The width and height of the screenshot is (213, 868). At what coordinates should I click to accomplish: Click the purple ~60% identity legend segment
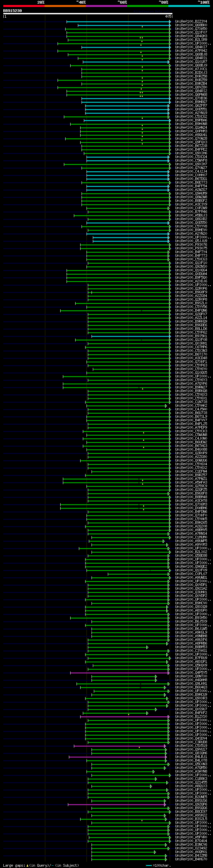pyautogui.click(x=106, y=6)
